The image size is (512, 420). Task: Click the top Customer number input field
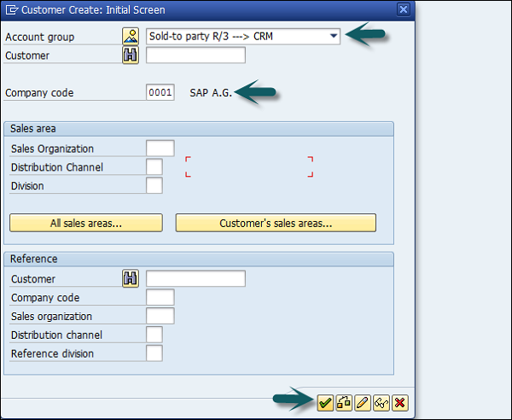tap(195, 55)
